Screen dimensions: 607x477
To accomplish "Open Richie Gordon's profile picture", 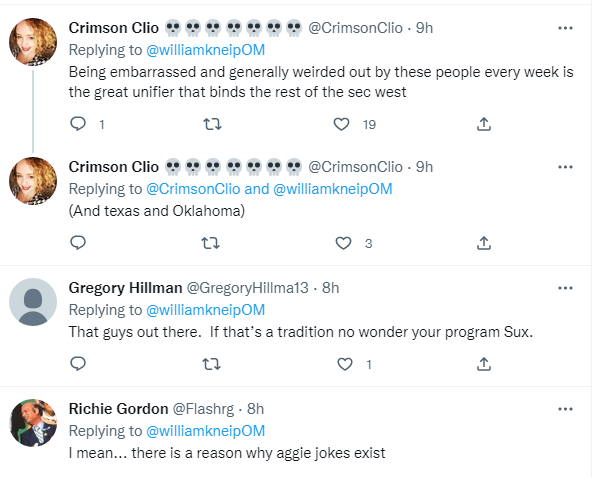I will click(33, 423).
